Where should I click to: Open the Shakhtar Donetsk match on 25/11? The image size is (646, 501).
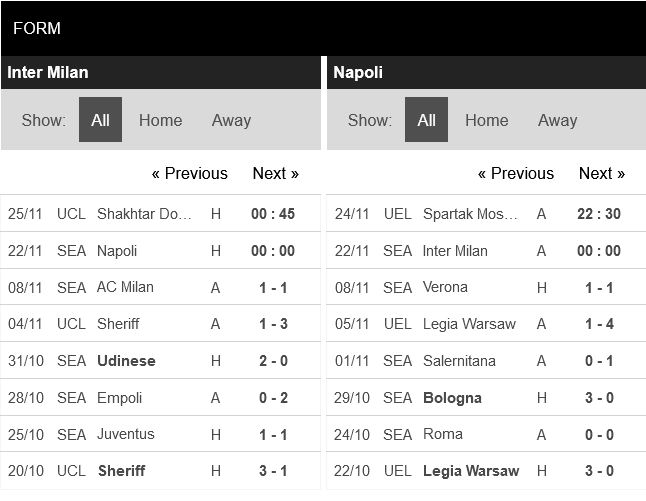pos(144,214)
